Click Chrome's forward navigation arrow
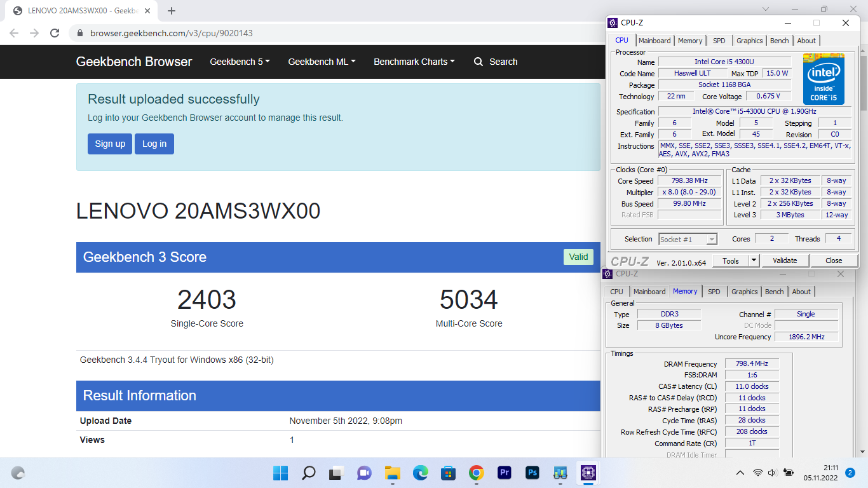The width and height of the screenshot is (868, 488). [x=34, y=33]
